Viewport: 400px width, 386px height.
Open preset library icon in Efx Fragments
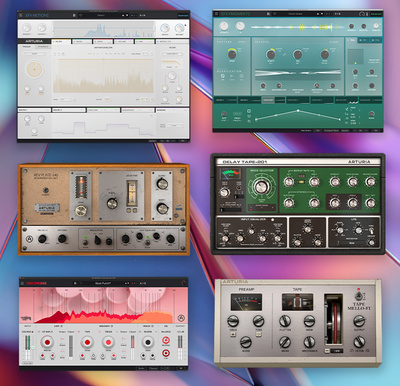[x=269, y=14]
